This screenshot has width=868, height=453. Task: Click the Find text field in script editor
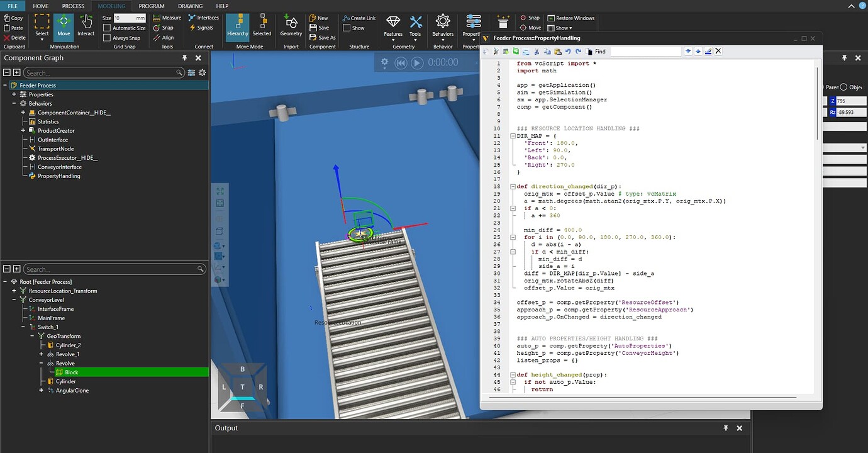645,52
